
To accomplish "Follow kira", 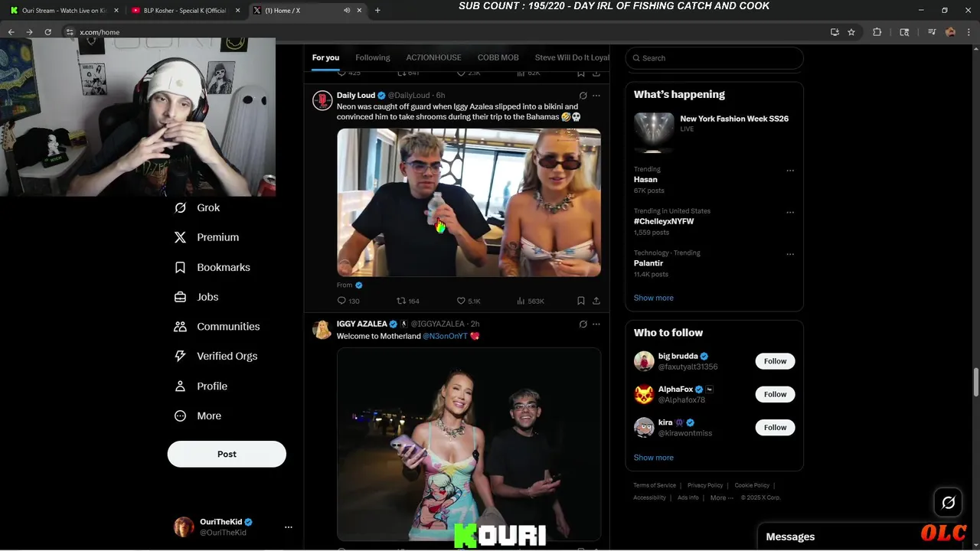I will (775, 427).
